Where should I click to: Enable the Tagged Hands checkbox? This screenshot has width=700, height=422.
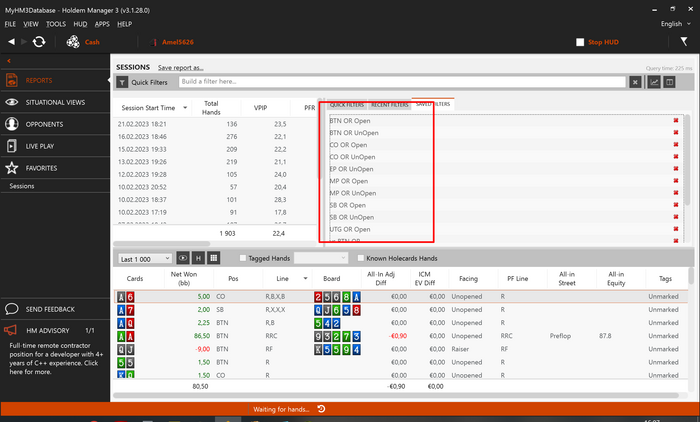(x=243, y=258)
